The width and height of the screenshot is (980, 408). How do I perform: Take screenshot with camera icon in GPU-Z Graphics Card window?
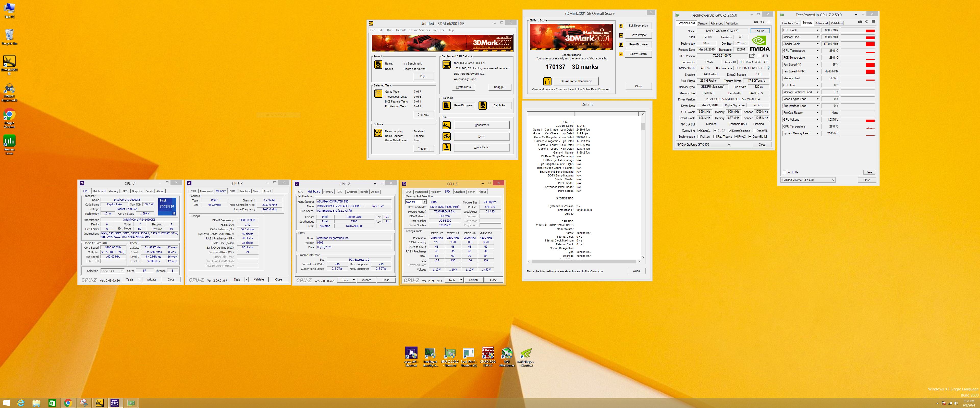coord(755,22)
